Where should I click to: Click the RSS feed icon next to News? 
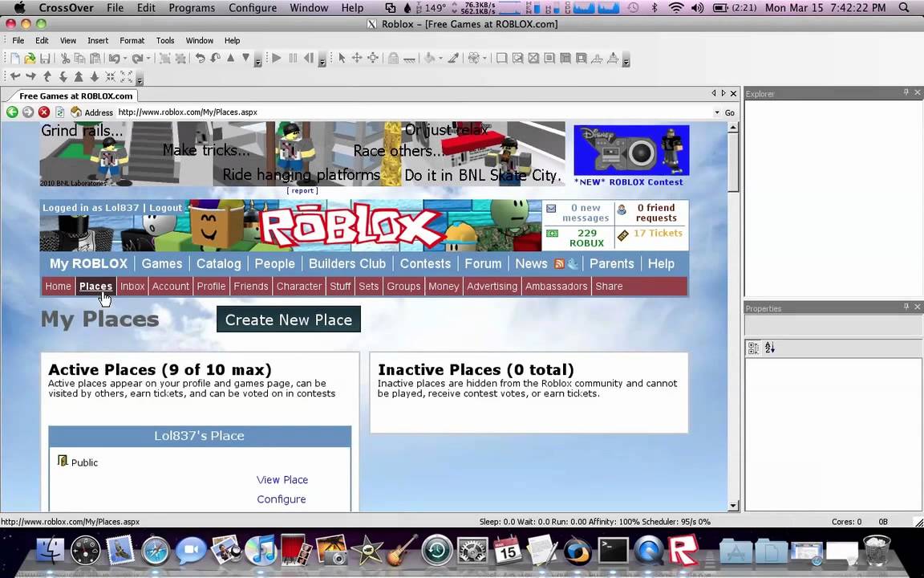tap(558, 263)
